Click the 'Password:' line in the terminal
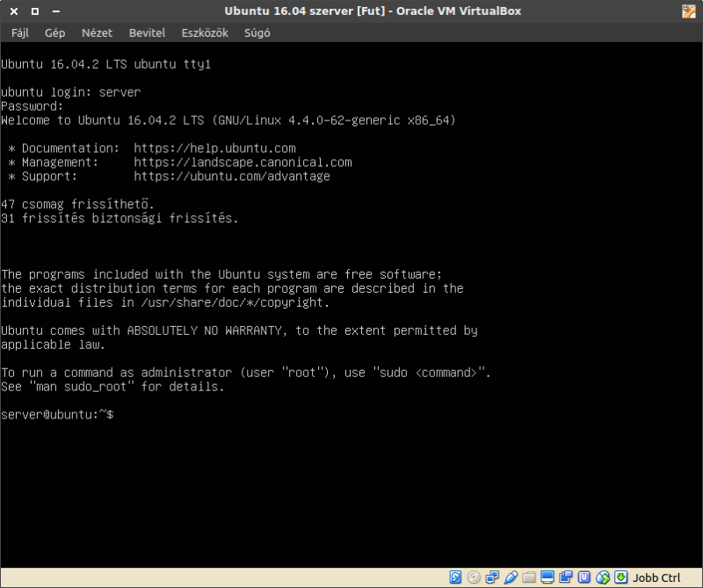The height and width of the screenshot is (588, 703). pyautogui.click(x=33, y=106)
